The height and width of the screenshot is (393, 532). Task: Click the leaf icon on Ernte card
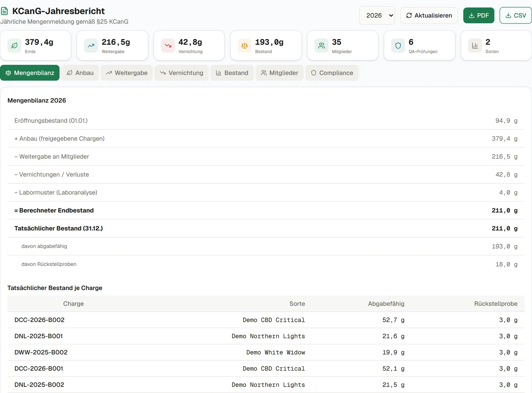14,46
